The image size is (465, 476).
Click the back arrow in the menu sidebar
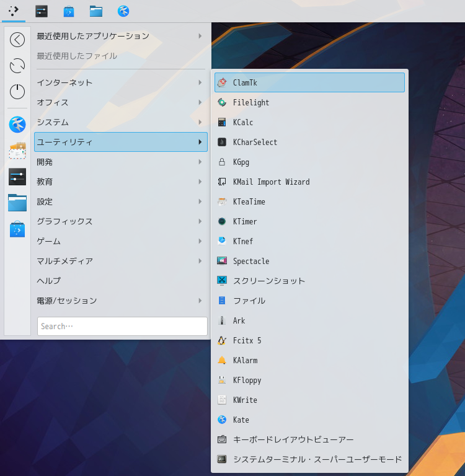(x=17, y=40)
